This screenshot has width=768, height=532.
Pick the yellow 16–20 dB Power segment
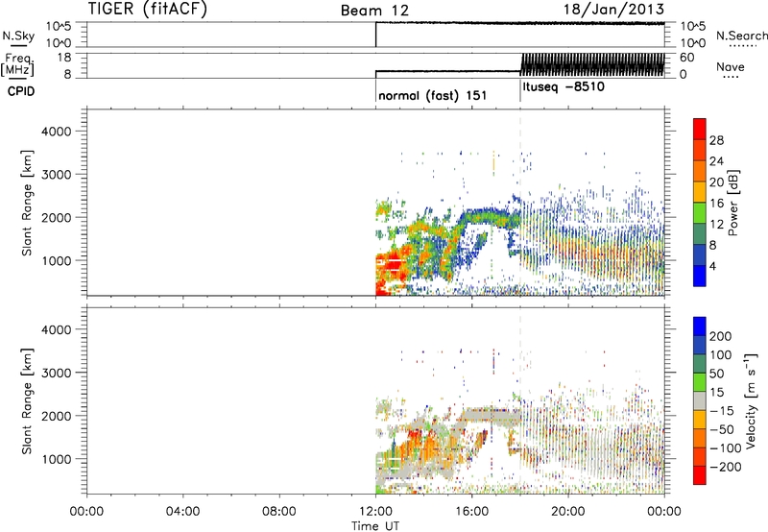pyautogui.click(x=700, y=192)
